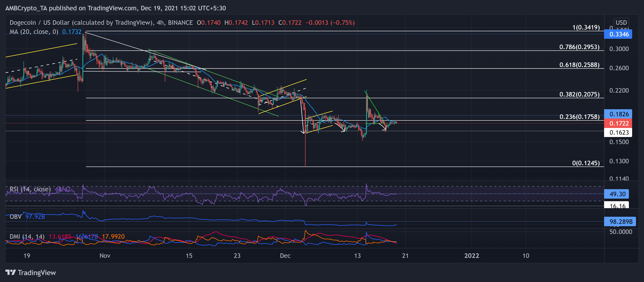
Task: Click the DMI value 13.6185
Action: (x=60, y=236)
